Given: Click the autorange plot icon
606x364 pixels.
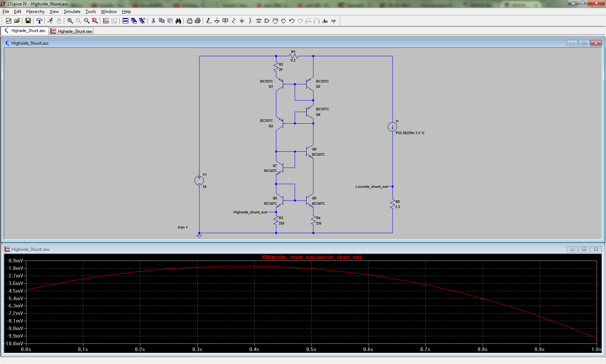Looking at the screenshot, I should (106, 21).
